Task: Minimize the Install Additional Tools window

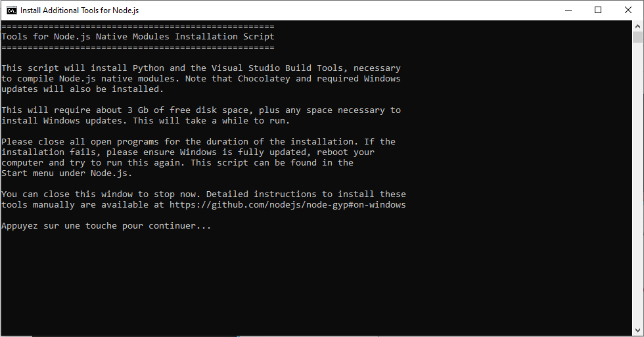Action: point(568,11)
